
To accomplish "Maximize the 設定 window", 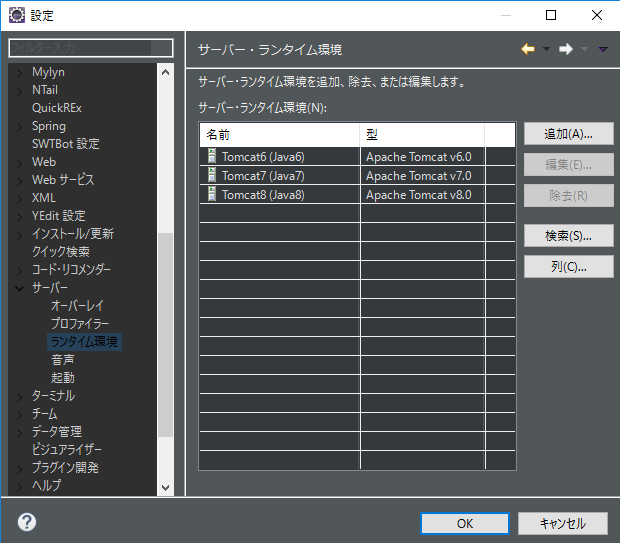I will click(x=551, y=15).
